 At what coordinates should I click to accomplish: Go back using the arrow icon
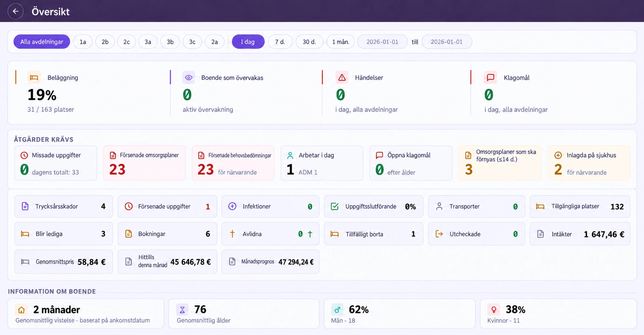click(x=16, y=11)
